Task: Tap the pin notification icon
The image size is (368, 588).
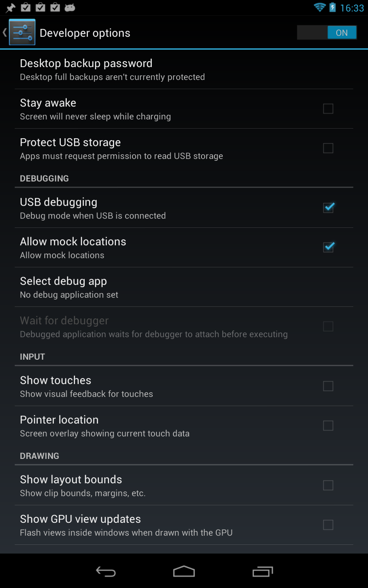Action: pyautogui.click(x=10, y=7)
